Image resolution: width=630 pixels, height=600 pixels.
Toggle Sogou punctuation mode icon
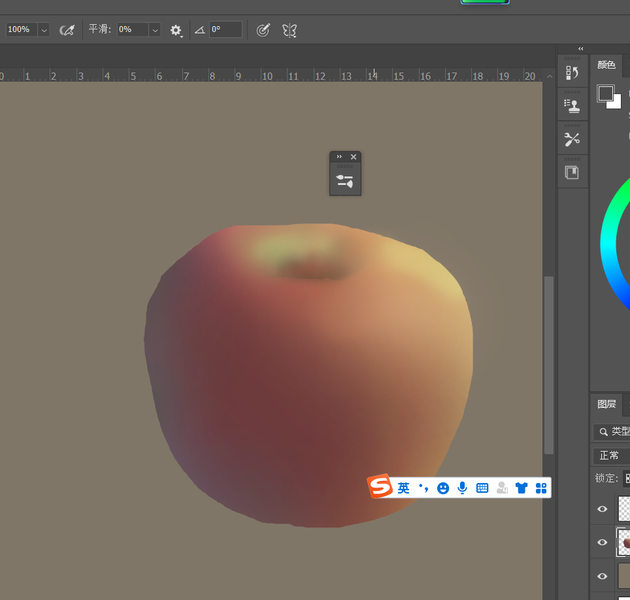423,488
